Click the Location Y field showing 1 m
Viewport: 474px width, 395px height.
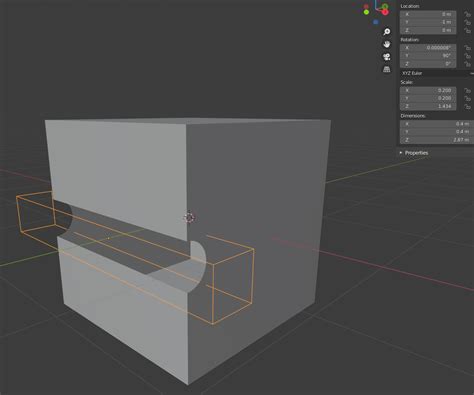pos(428,22)
